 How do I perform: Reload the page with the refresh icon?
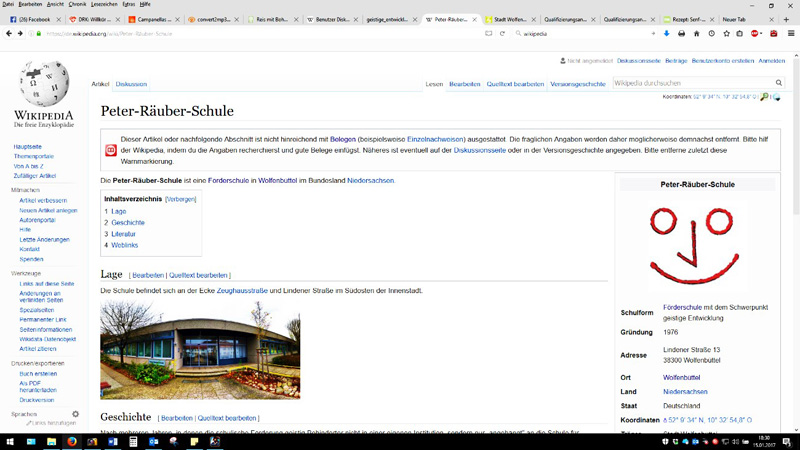coord(502,33)
